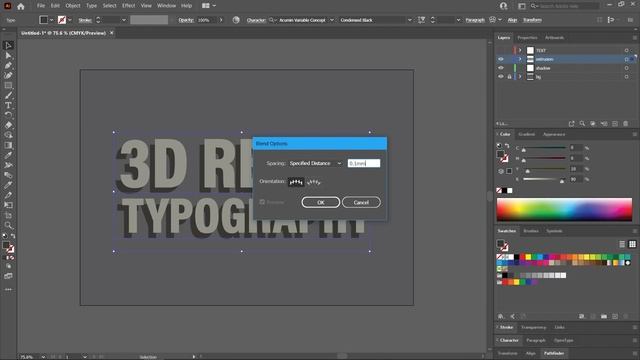Unlock the bg layer padlock
Screen dimensions: 640x360
pyautogui.click(x=509, y=77)
